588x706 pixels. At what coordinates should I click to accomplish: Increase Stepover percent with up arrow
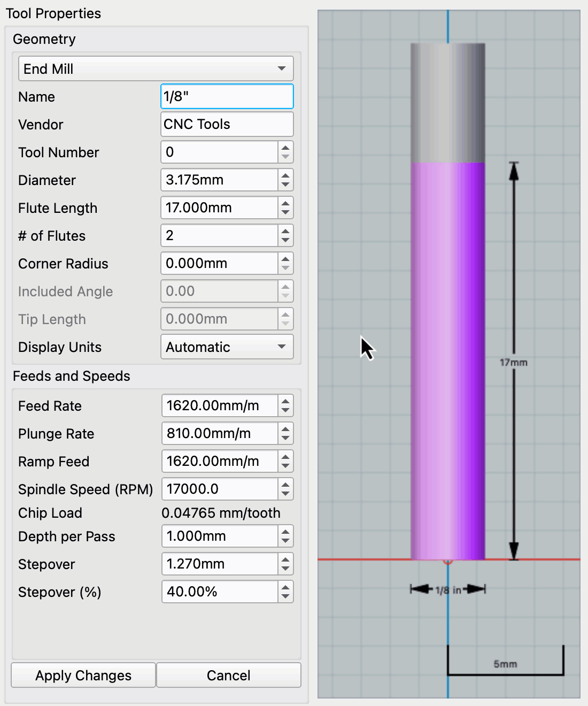tap(285, 587)
